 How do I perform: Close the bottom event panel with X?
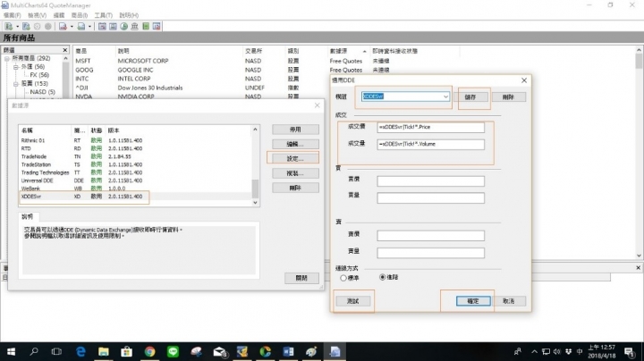click(x=639, y=267)
